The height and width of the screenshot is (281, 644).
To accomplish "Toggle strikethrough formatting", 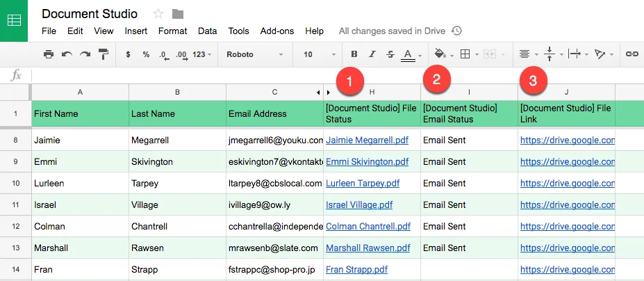I will pyautogui.click(x=390, y=54).
